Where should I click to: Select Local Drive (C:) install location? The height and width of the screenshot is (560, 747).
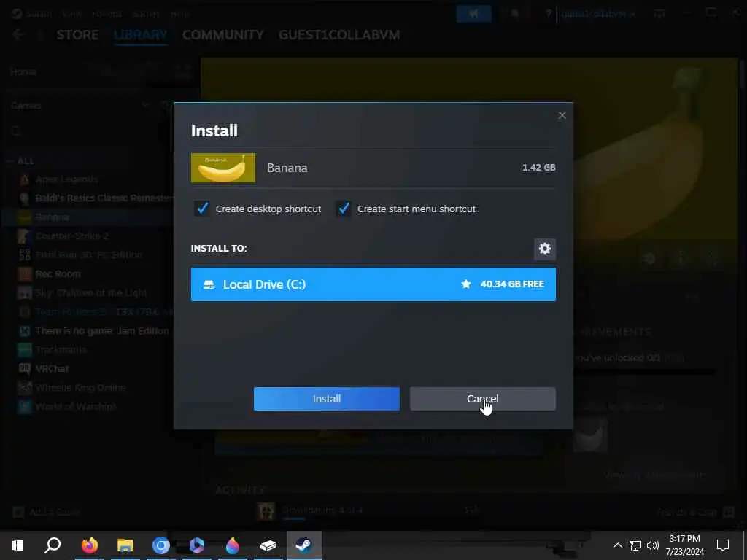[373, 284]
